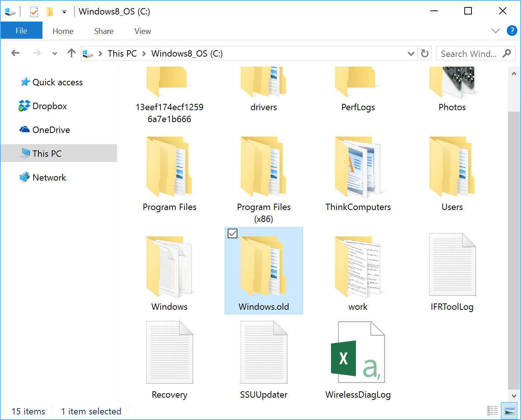Open the Recent locations dropdown
Image resolution: width=521 pixels, height=420 pixels.
tap(55, 54)
